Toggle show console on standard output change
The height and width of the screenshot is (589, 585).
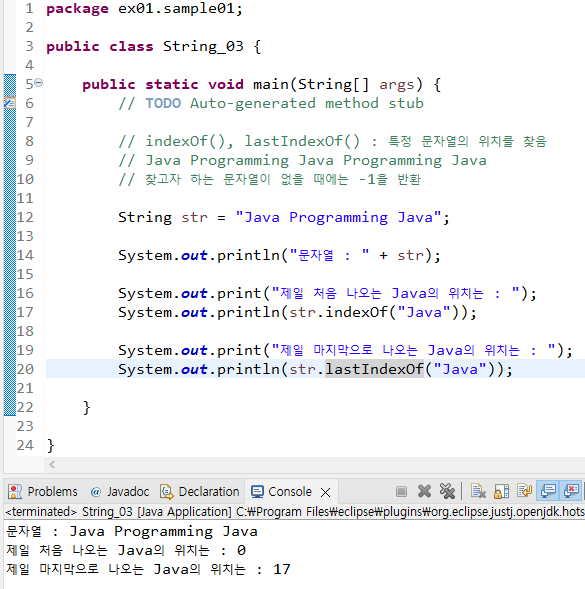(x=548, y=491)
